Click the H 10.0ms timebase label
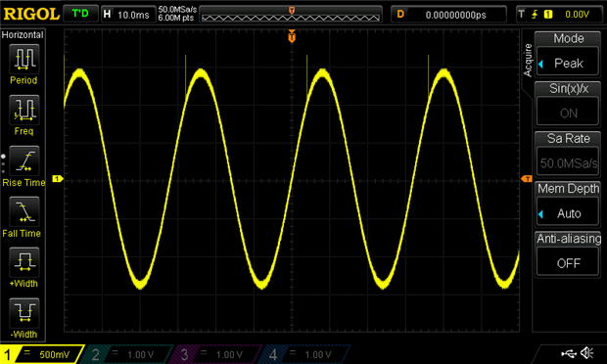Viewport: 607px width, 364px height. (x=128, y=15)
